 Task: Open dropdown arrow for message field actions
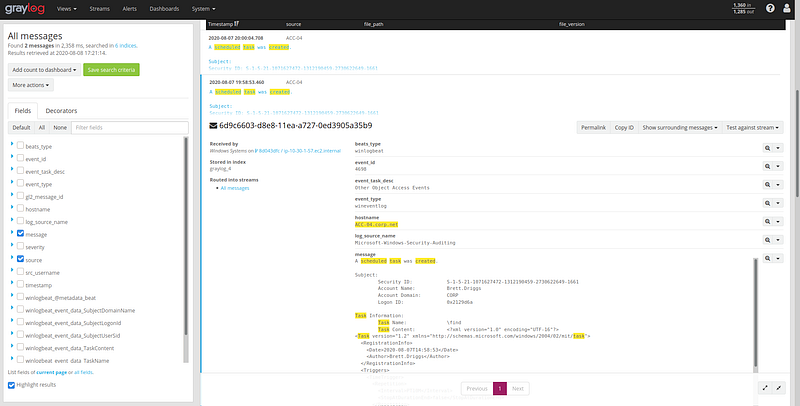click(x=778, y=258)
